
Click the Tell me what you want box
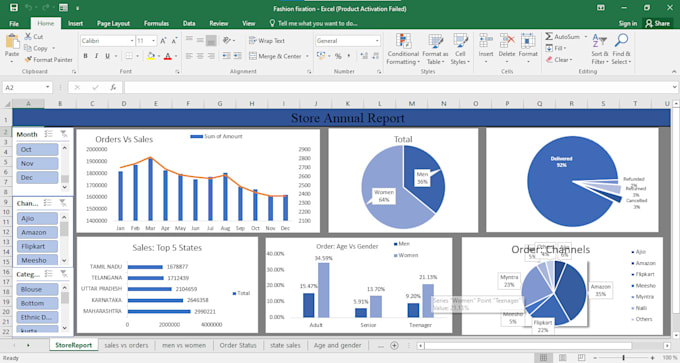[313, 23]
